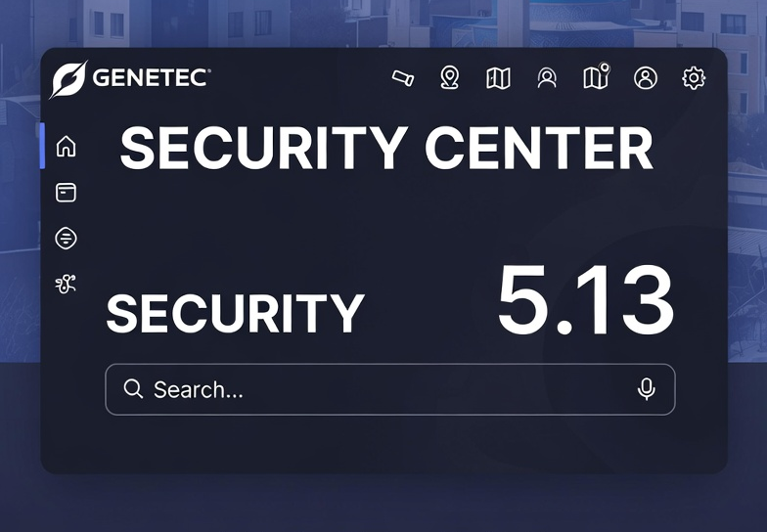Click the SECURITY label above the search bar

(235, 314)
